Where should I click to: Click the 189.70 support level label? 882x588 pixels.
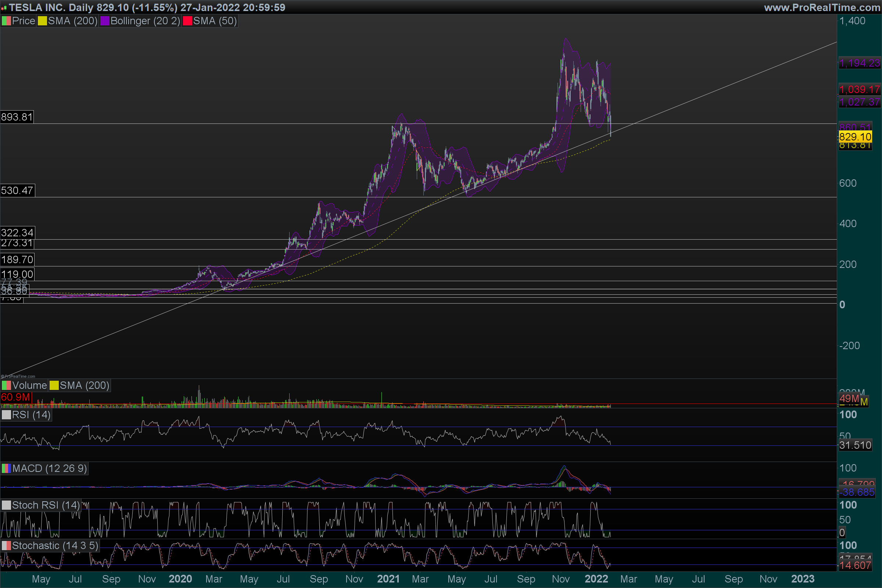[17, 259]
